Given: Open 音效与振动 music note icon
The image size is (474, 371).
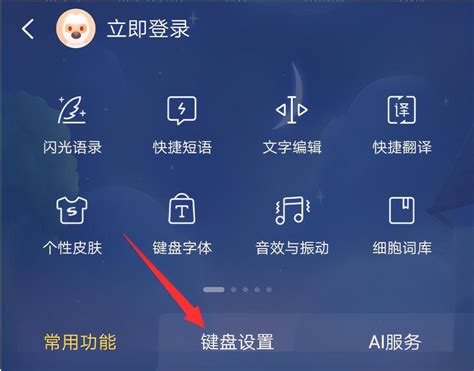Looking at the screenshot, I should pos(292,210).
